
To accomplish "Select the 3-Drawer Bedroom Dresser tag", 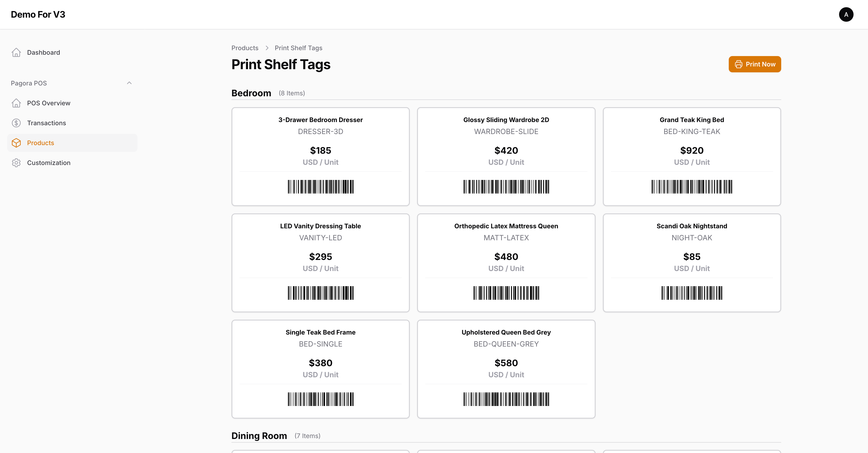I will pyautogui.click(x=320, y=156).
